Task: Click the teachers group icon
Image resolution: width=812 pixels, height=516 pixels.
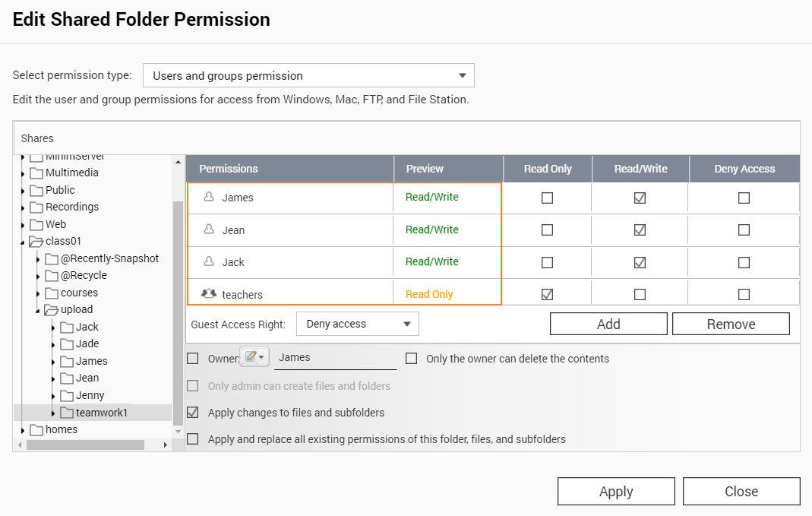Action: [209, 294]
